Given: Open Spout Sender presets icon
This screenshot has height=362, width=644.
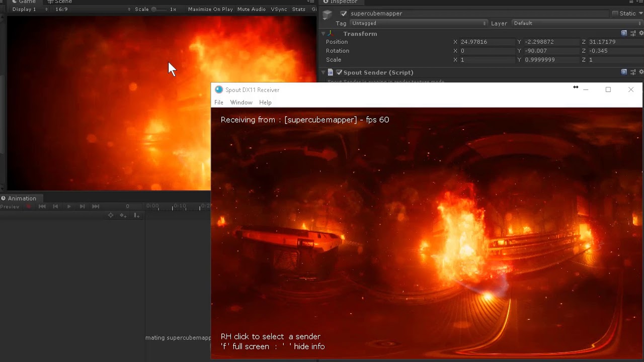Looking at the screenshot, I should tap(633, 72).
